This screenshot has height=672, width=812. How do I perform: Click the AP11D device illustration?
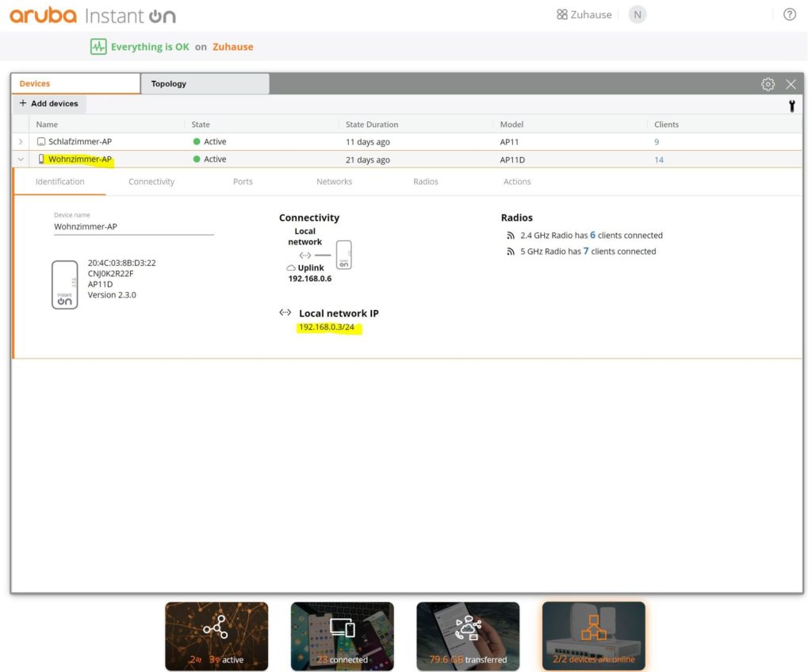[x=65, y=285]
